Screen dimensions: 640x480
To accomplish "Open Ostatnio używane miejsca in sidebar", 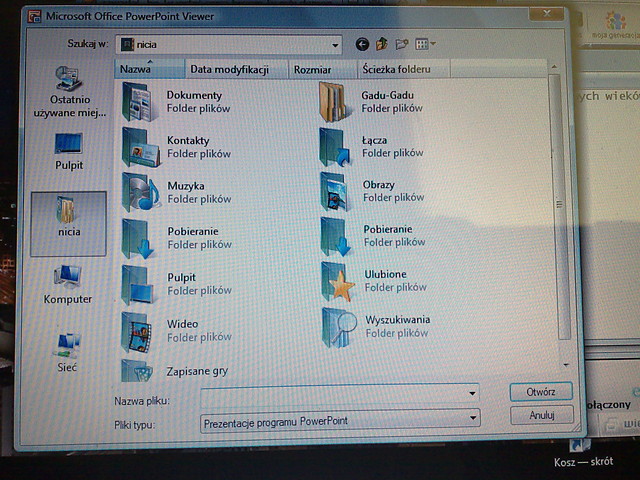I will pyautogui.click(x=69, y=92).
